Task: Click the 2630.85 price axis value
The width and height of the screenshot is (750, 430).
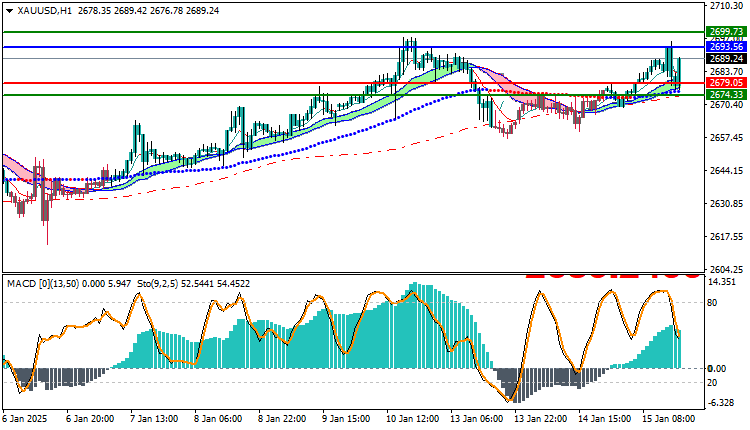Action: (726, 204)
